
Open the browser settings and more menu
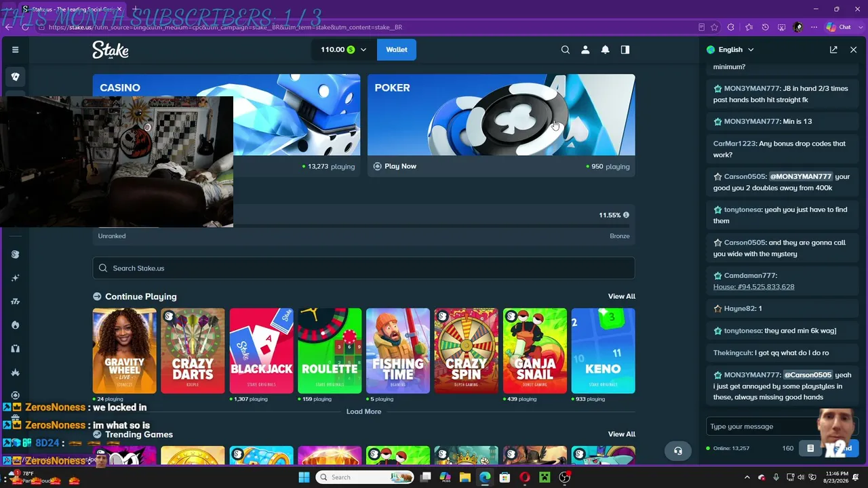[814, 27]
